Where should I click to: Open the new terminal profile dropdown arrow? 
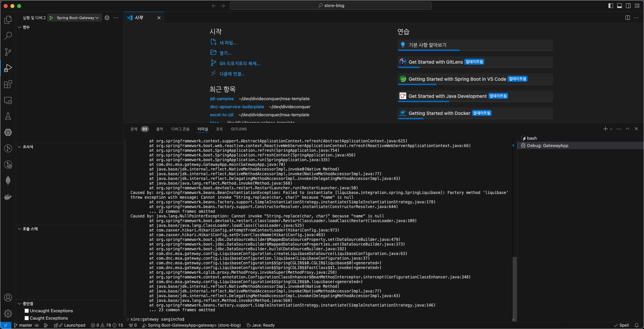[611, 129]
